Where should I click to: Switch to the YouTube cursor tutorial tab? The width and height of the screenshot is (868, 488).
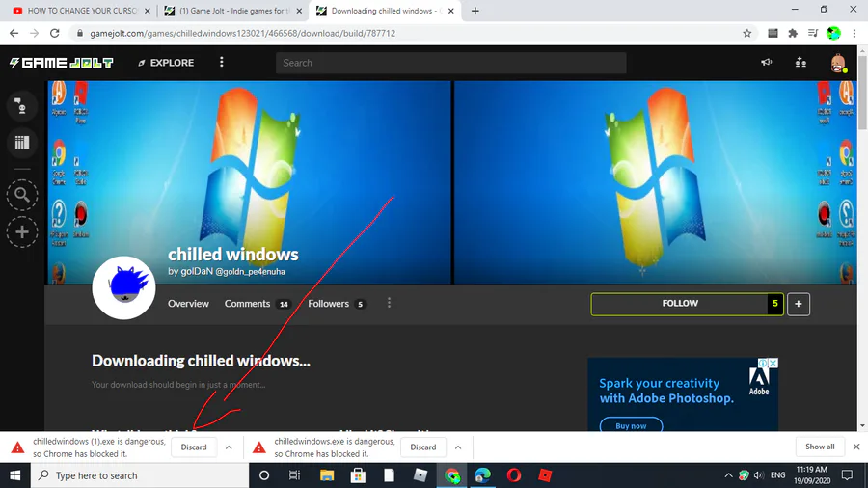80,11
